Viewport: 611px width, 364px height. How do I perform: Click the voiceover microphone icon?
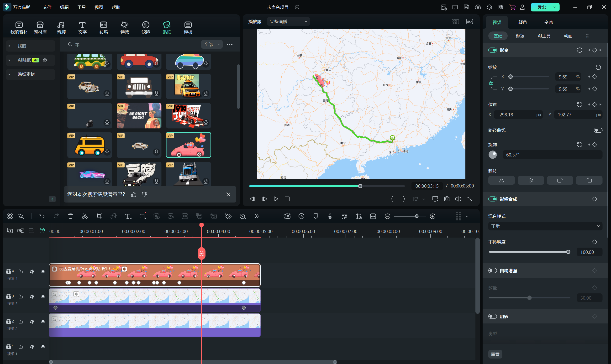pos(330,216)
